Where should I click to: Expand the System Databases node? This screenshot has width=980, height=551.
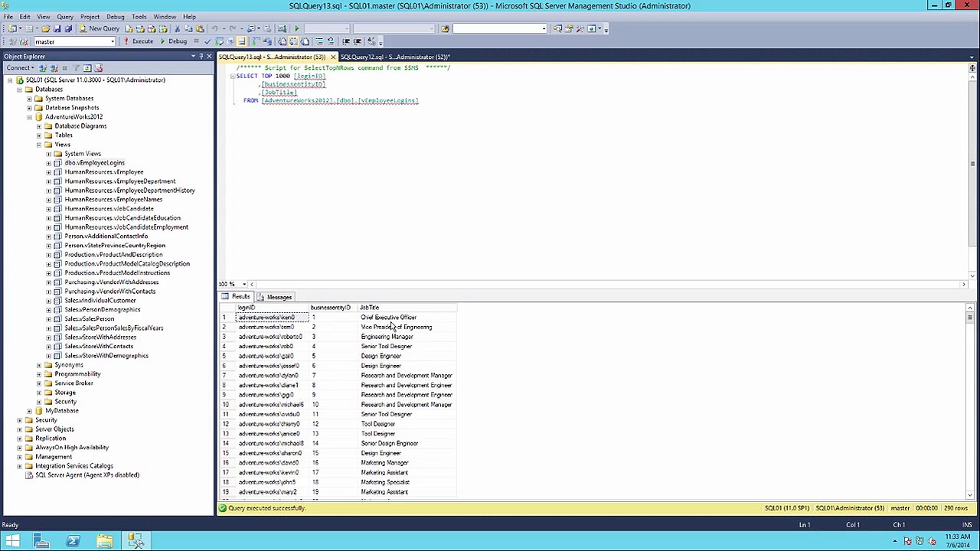[29, 99]
